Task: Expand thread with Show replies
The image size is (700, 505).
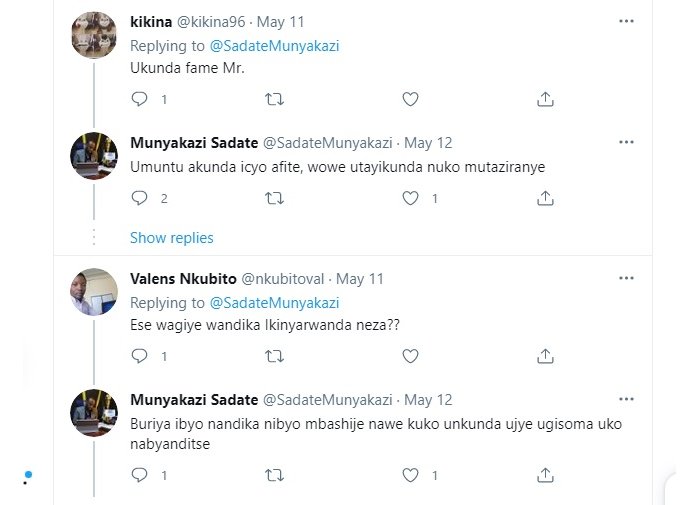Action: pyautogui.click(x=171, y=238)
